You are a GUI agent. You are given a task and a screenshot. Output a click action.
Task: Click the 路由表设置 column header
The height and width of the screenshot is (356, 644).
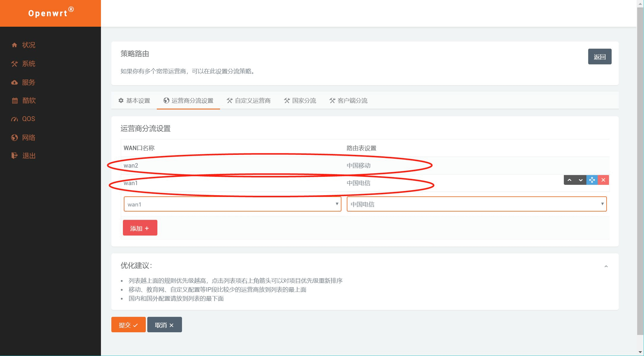point(361,148)
